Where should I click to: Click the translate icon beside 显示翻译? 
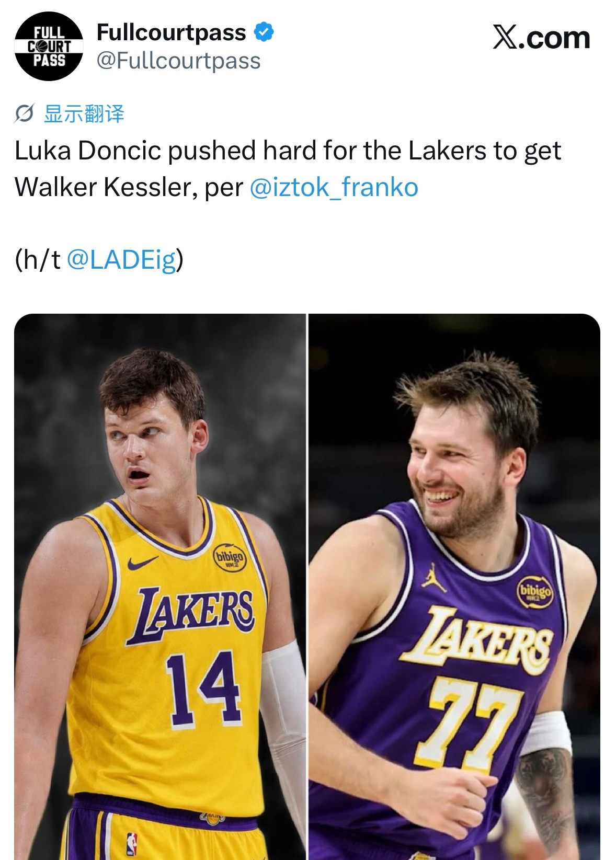[24, 113]
